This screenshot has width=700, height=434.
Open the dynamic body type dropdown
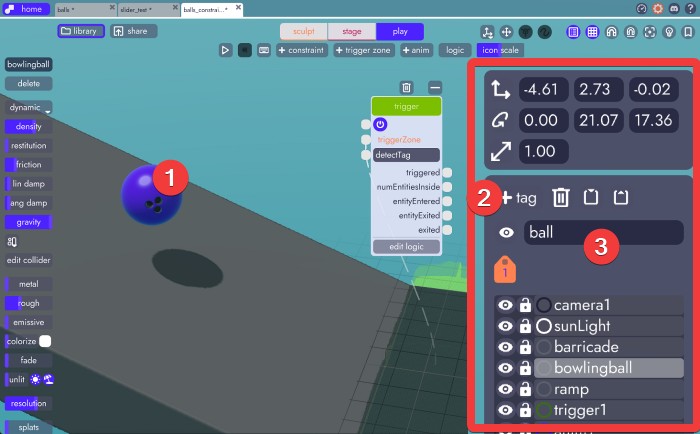[x=30, y=107]
